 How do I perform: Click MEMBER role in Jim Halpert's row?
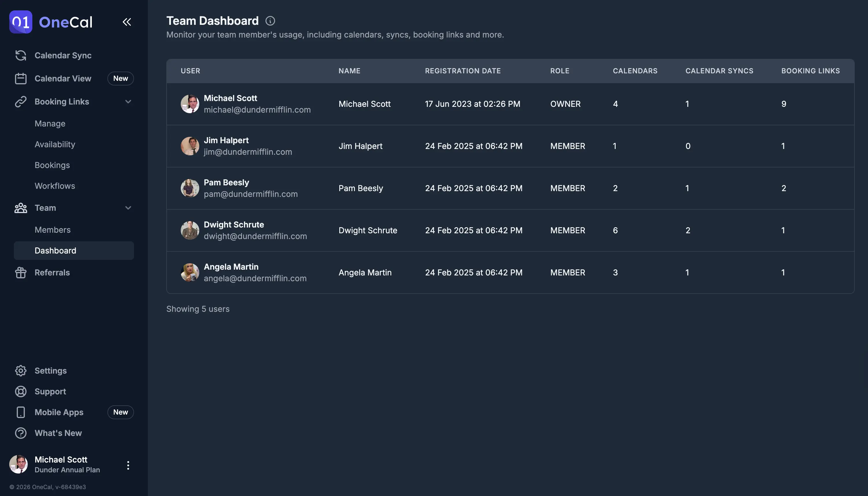click(x=568, y=146)
